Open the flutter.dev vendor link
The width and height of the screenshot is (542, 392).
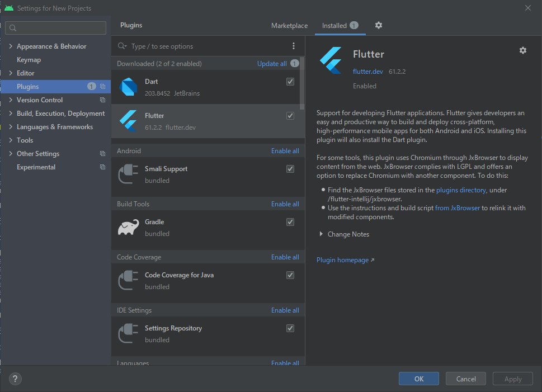(x=368, y=72)
